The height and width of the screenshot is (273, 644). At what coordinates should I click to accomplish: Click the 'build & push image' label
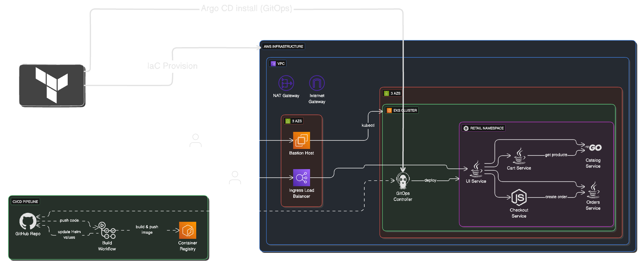147,230
